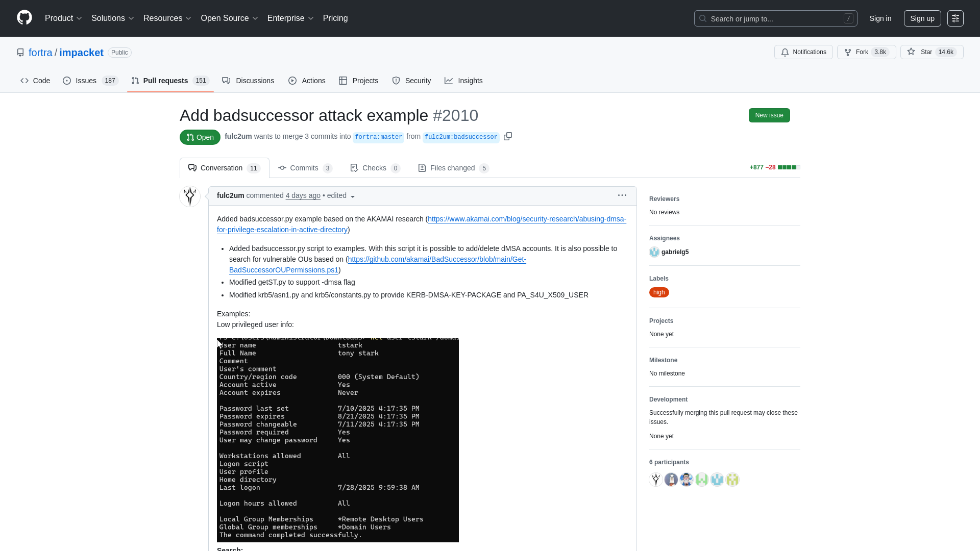Open the Get-BadSuccessorOUPermissions.ps1 GitHub link
Screen dimensions: 980x551
[378, 265]
